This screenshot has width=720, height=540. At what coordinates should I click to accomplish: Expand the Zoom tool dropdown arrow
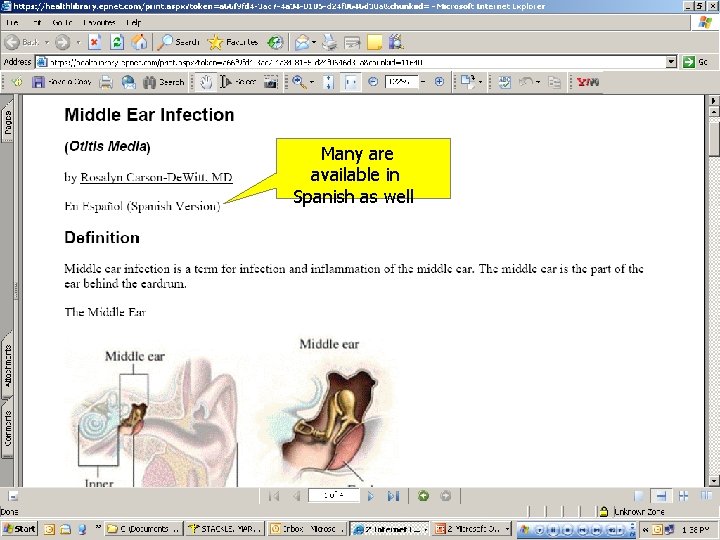312,82
